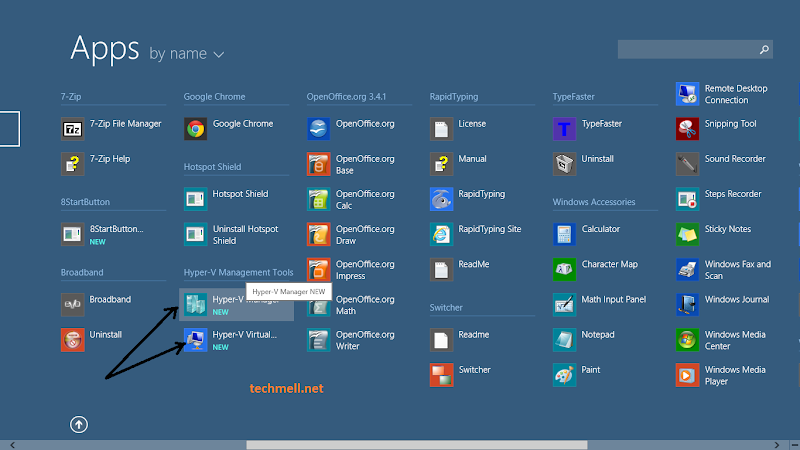Select the RapidTyping group header
800x450 pixels.
pos(454,96)
